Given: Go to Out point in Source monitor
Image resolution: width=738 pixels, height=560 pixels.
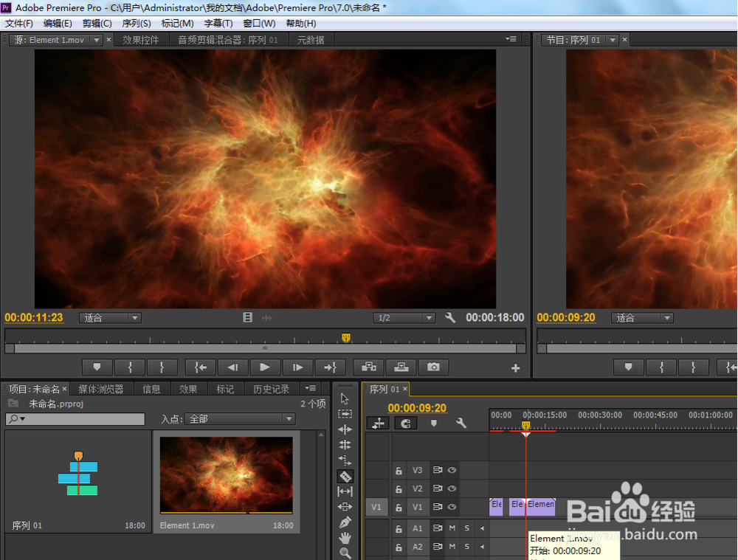Looking at the screenshot, I should coord(330,367).
